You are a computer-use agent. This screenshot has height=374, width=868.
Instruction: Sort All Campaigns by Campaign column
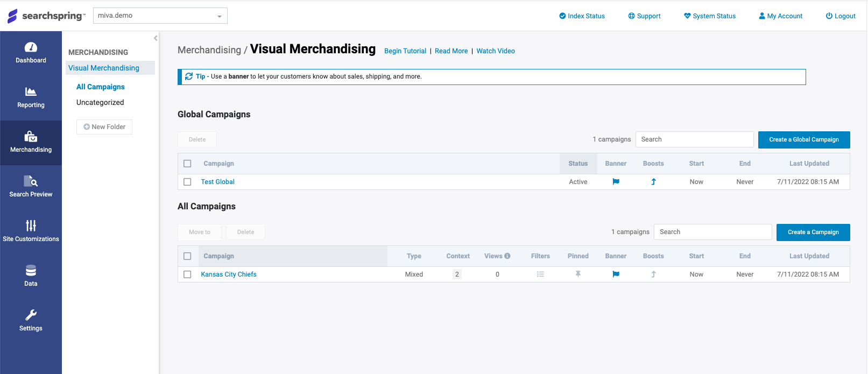coord(293,256)
